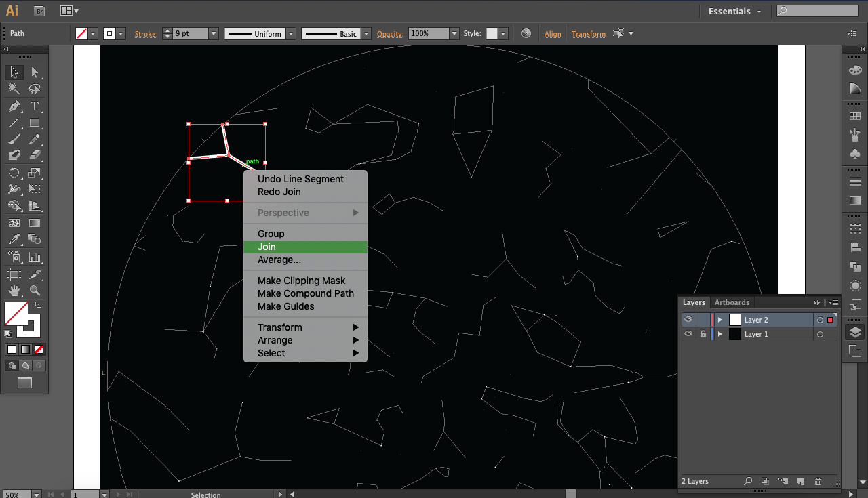The height and width of the screenshot is (498, 868).
Task: Open Style swatch dropdown arrow
Action: (502, 33)
